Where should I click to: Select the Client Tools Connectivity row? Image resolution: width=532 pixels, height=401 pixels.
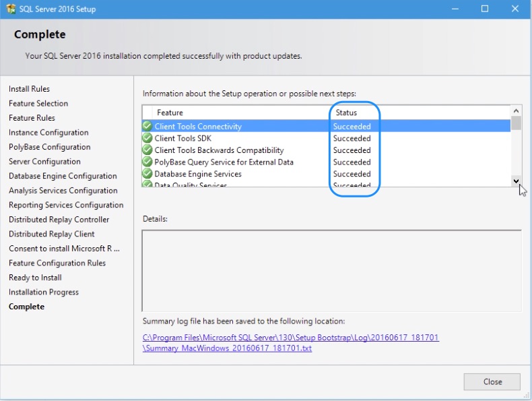tap(326, 126)
